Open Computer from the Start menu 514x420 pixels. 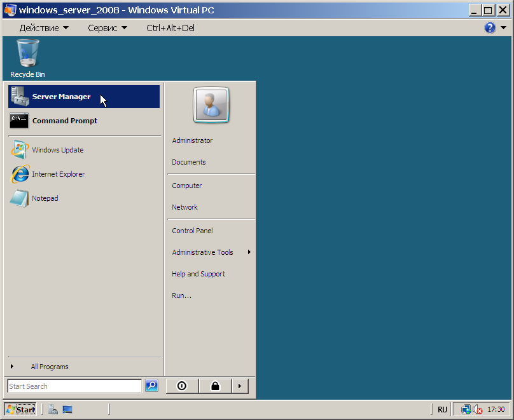(x=187, y=186)
